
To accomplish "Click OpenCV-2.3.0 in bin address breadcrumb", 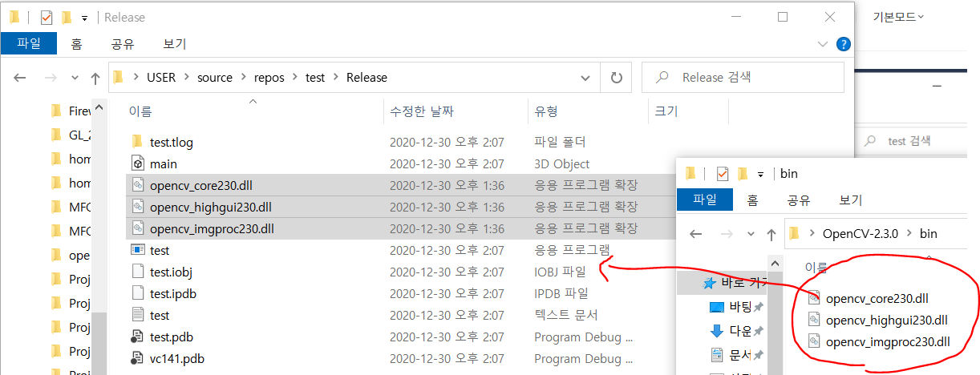I will pos(862,234).
